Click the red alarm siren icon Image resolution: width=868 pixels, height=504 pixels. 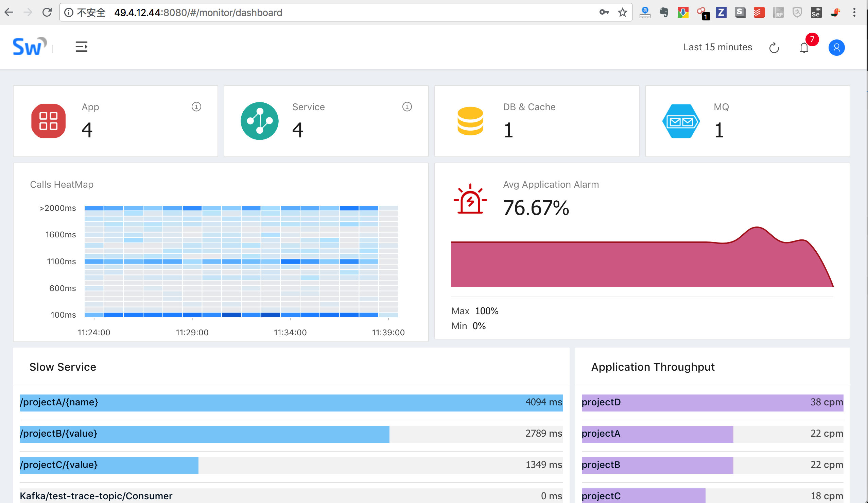[x=470, y=199]
